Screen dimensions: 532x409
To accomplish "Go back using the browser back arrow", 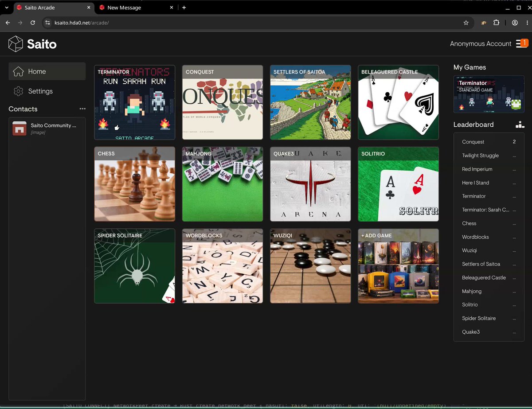I will coord(8,23).
